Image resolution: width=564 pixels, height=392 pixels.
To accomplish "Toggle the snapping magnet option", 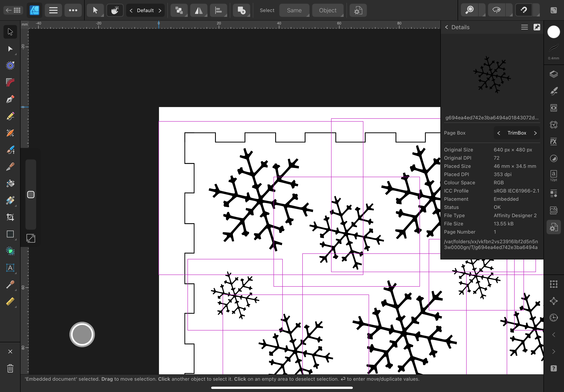I will tap(524, 10).
